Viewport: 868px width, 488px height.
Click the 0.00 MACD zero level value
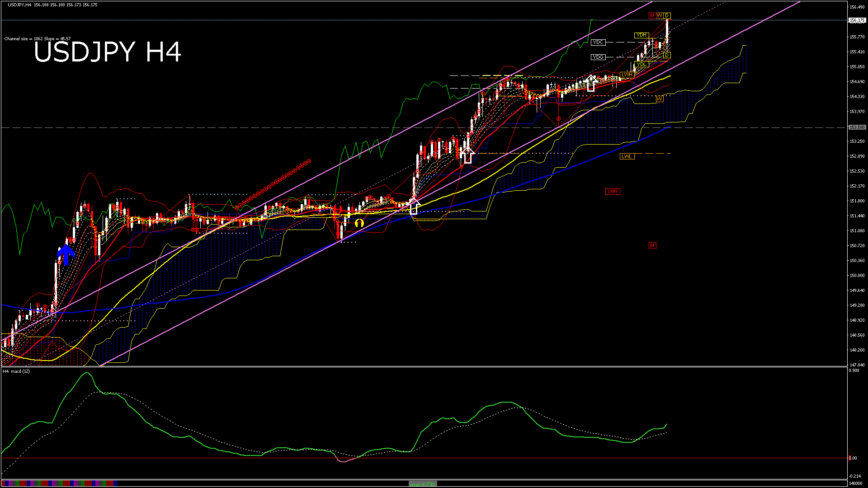click(853, 458)
